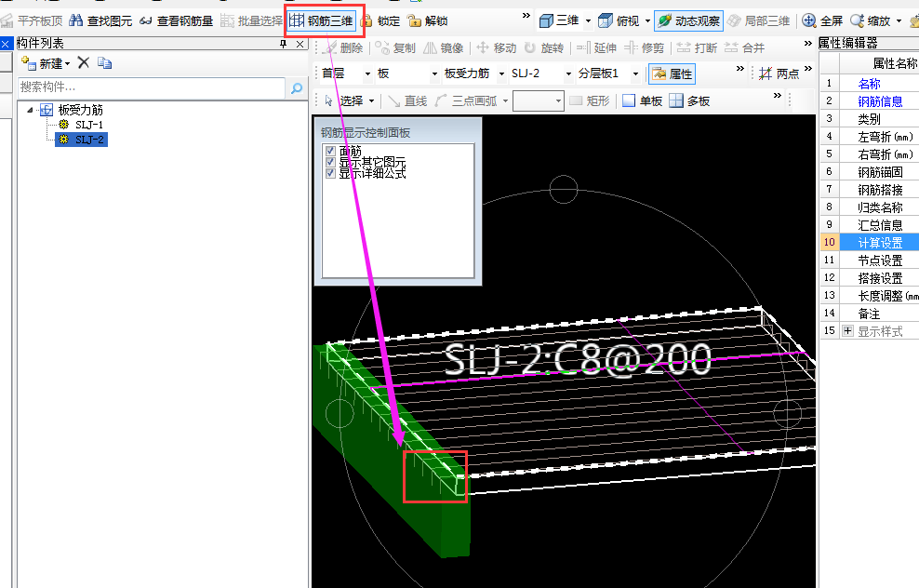The height and width of the screenshot is (588, 919).
Task: Click the 旋转 rotate tool
Action: tap(544, 48)
